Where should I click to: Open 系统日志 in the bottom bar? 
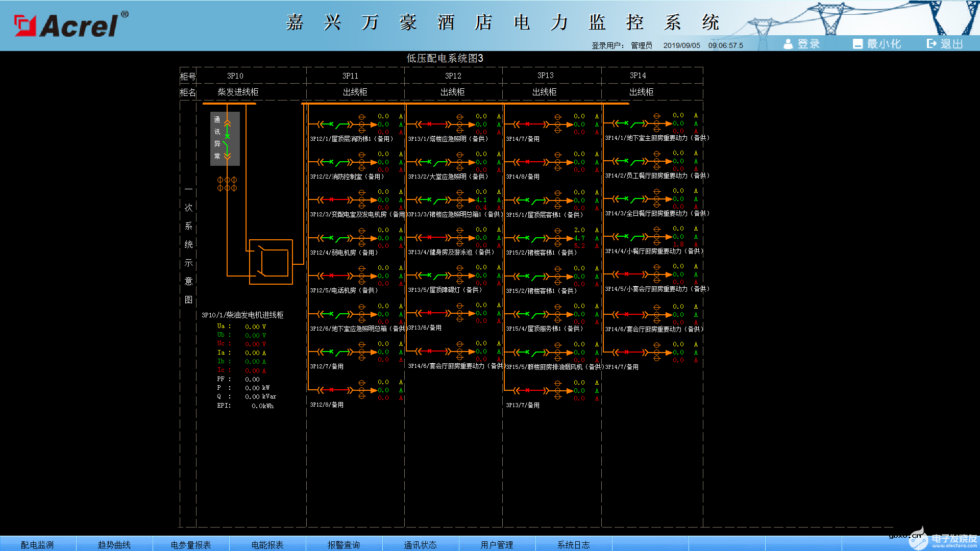[x=573, y=544]
